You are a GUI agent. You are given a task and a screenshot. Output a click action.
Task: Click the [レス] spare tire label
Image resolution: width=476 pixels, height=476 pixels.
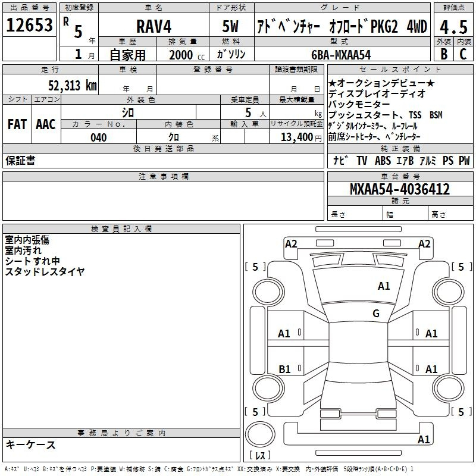pyautogui.click(x=259, y=455)
